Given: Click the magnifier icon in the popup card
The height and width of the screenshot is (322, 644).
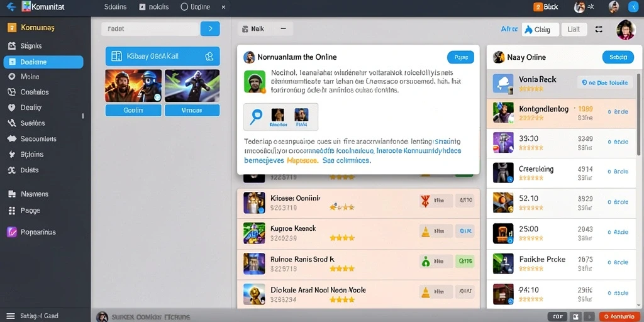Looking at the screenshot, I should (x=256, y=116).
